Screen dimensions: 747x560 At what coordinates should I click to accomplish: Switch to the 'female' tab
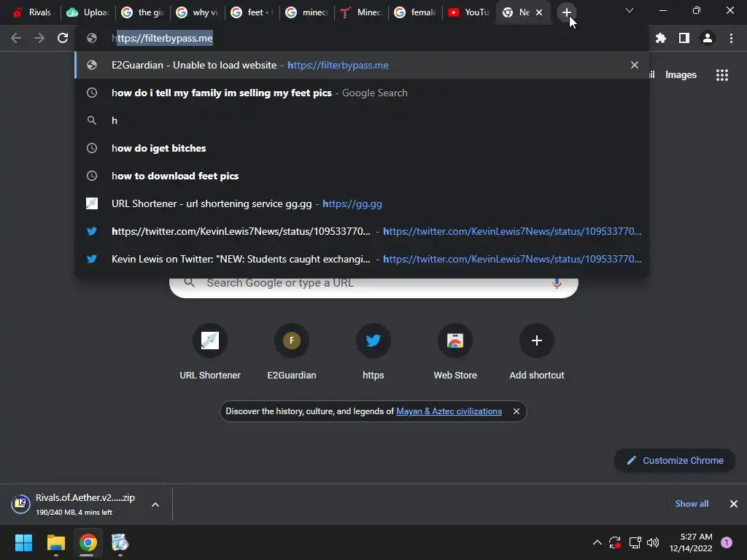(x=415, y=12)
